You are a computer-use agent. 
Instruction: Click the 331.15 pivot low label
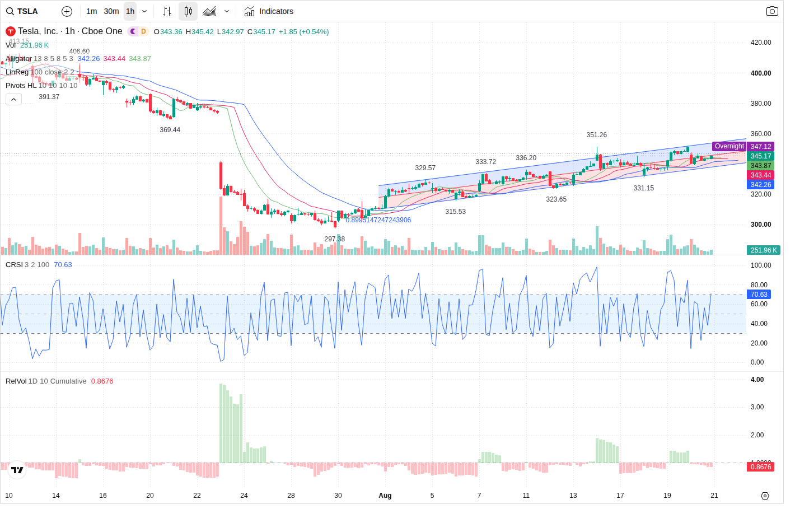(x=643, y=188)
